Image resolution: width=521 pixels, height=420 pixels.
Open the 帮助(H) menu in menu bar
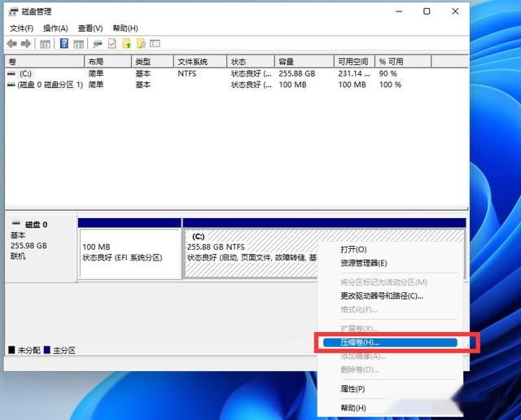point(125,28)
